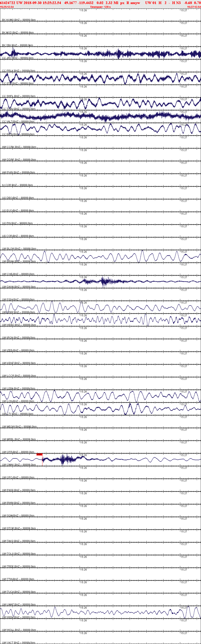Select the UW.PASS.BHZ station label

[19, 490]
